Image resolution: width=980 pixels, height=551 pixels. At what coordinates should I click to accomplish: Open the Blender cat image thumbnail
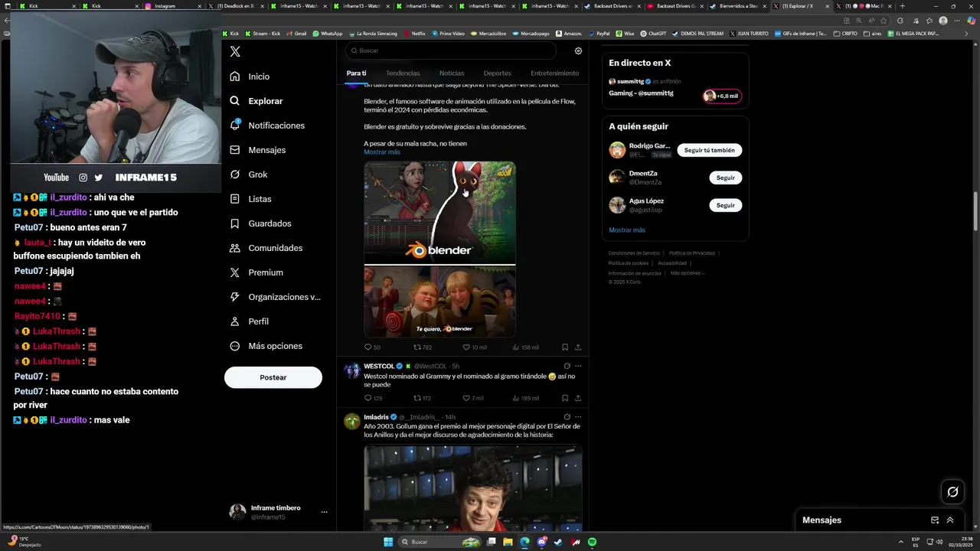pos(439,212)
